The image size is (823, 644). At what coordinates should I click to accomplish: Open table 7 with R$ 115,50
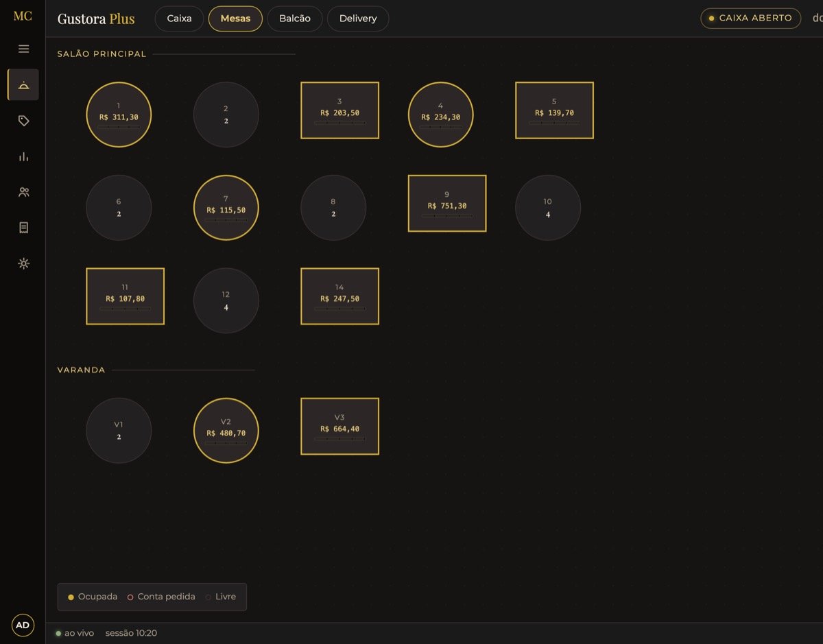click(226, 208)
